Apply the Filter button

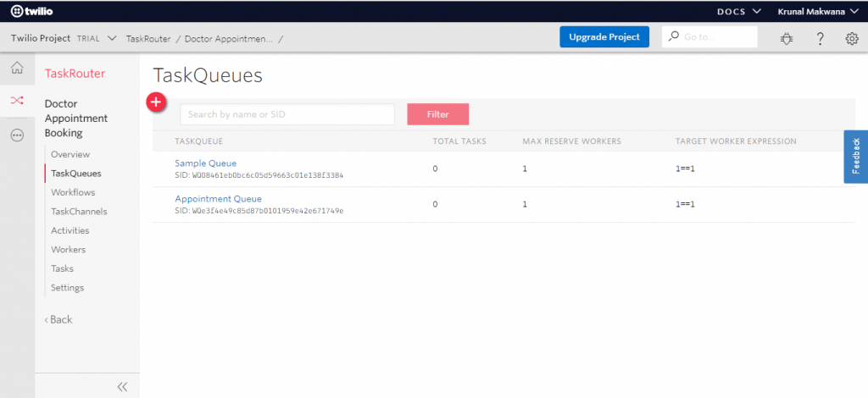[438, 114]
